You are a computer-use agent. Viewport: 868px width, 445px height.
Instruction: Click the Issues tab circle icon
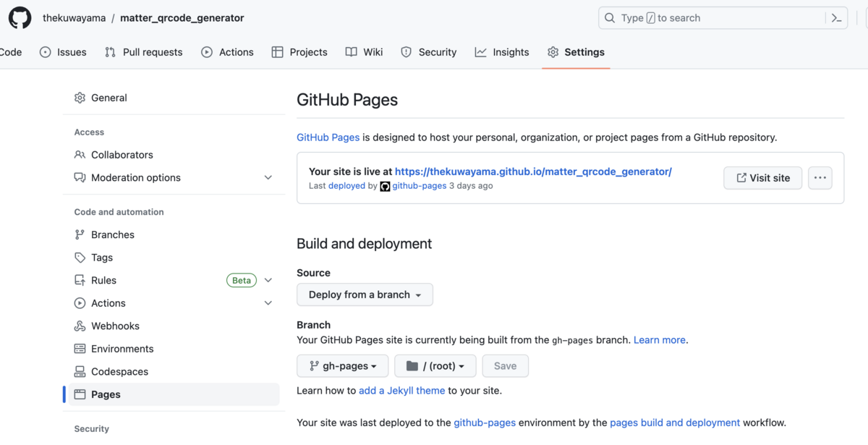tap(46, 52)
